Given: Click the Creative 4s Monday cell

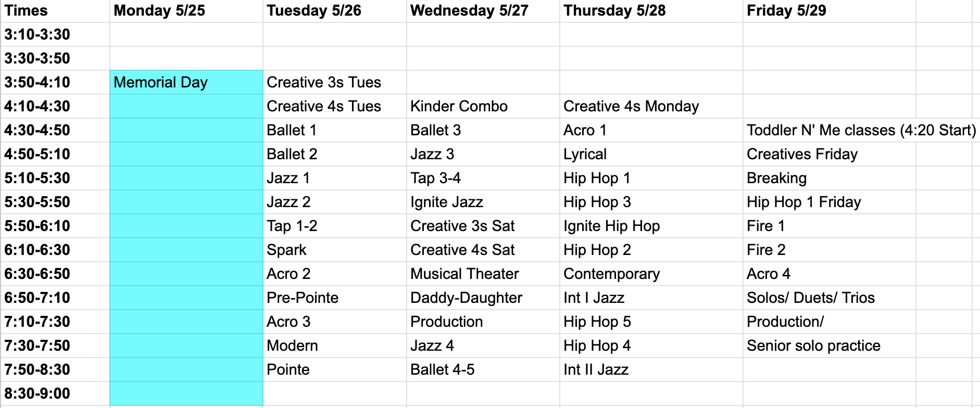Looking at the screenshot, I should [651, 106].
